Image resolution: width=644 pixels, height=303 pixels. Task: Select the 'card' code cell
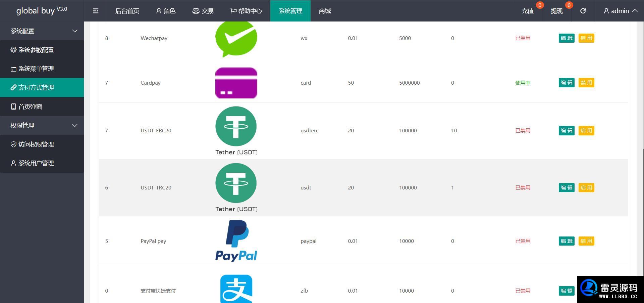(x=306, y=83)
